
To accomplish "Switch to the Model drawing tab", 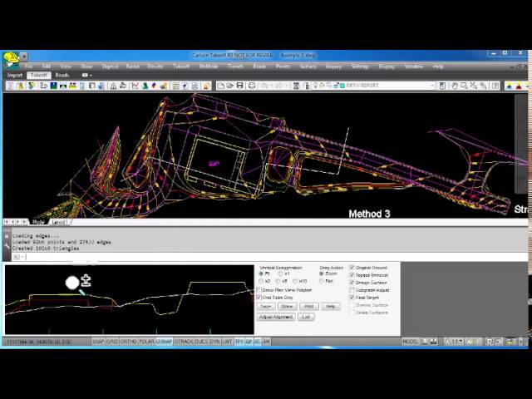I will tap(38, 222).
